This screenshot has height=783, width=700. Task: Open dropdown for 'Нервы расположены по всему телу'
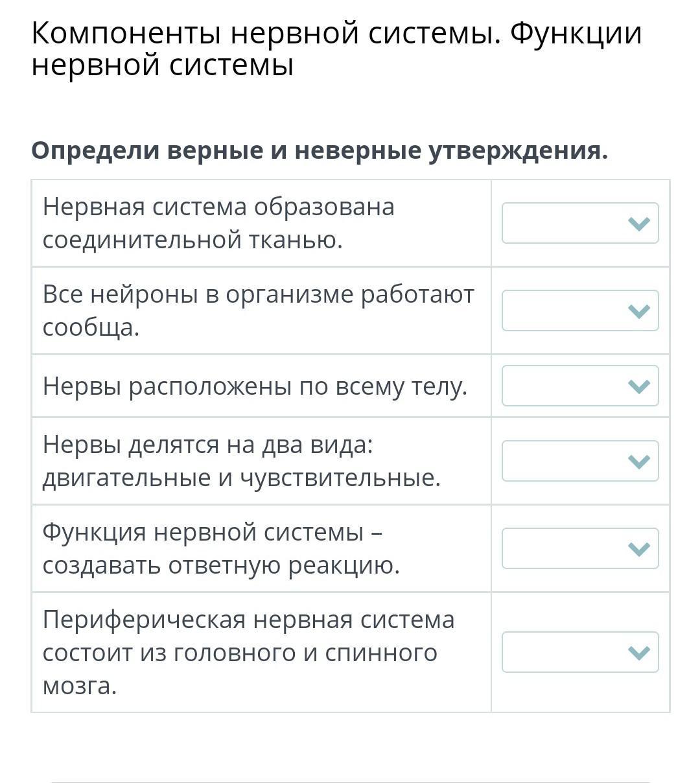pos(580,386)
